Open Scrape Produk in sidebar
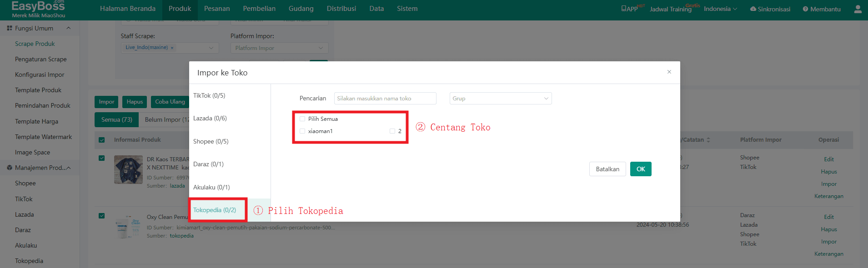The image size is (868, 268). (x=35, y=44)
